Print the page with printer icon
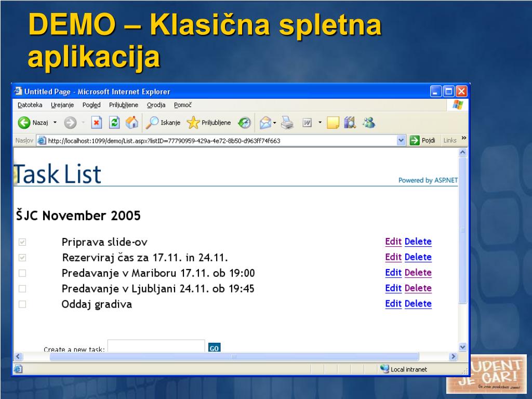 (287, 123)
